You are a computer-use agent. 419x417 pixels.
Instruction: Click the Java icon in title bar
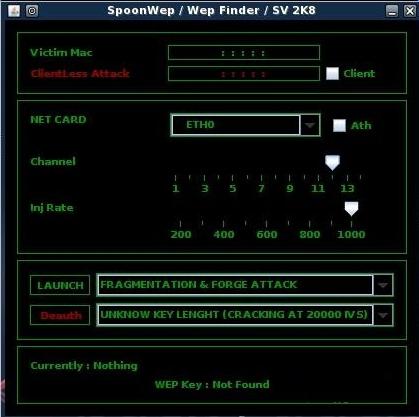pyautogui.click(x=14, y=11)
